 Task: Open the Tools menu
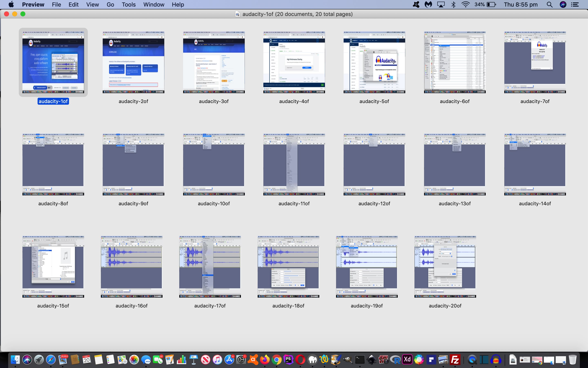[x=129, y=4]
